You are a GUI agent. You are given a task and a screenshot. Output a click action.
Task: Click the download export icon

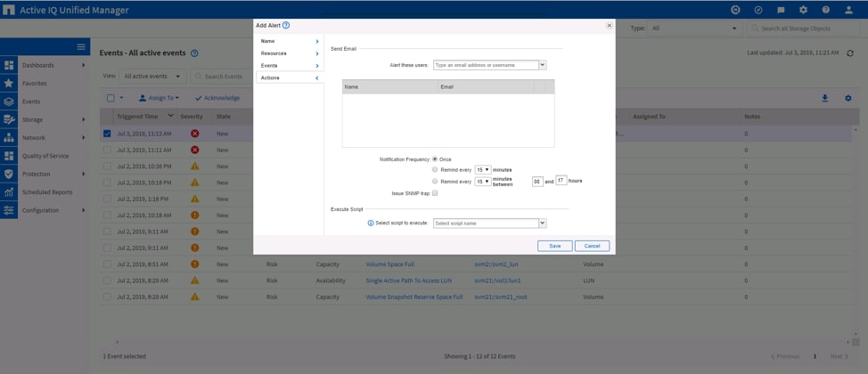[825, 98]
